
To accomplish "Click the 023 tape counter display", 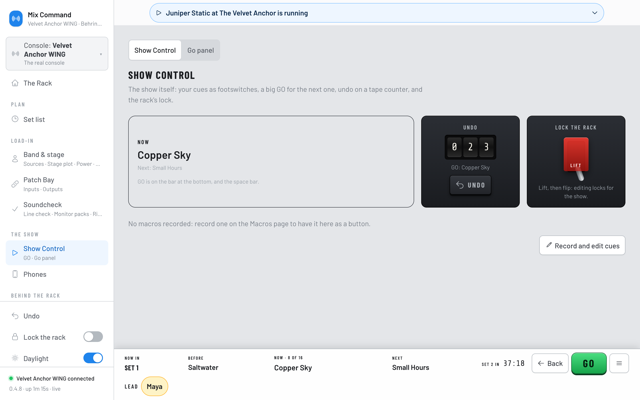I will click(470, 147).
